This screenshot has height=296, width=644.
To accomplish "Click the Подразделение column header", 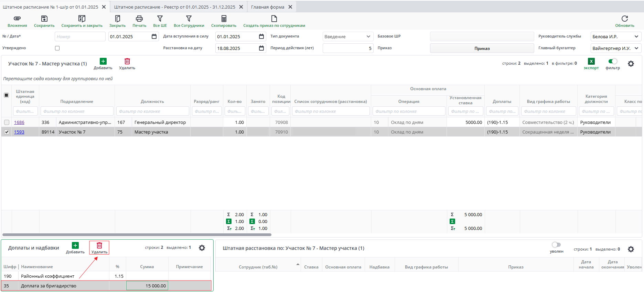I will tap(77, 102).
